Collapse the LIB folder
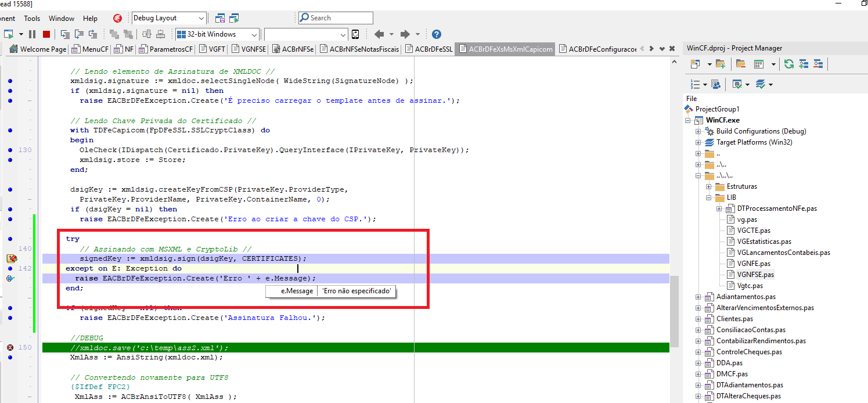 (x=709, y=197)
